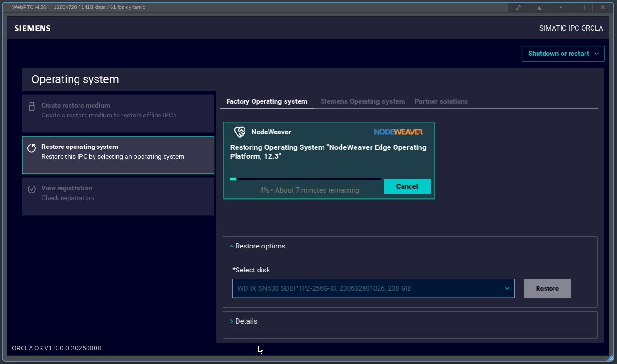Open the Select disk combo box
617x364 pixels.
point(373,288)
